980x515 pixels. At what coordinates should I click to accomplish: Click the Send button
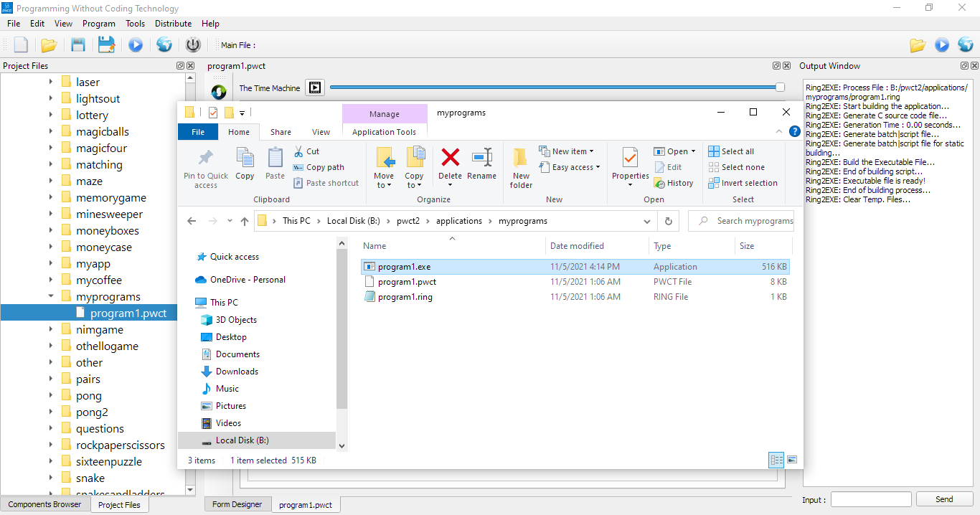coord(944,499)
